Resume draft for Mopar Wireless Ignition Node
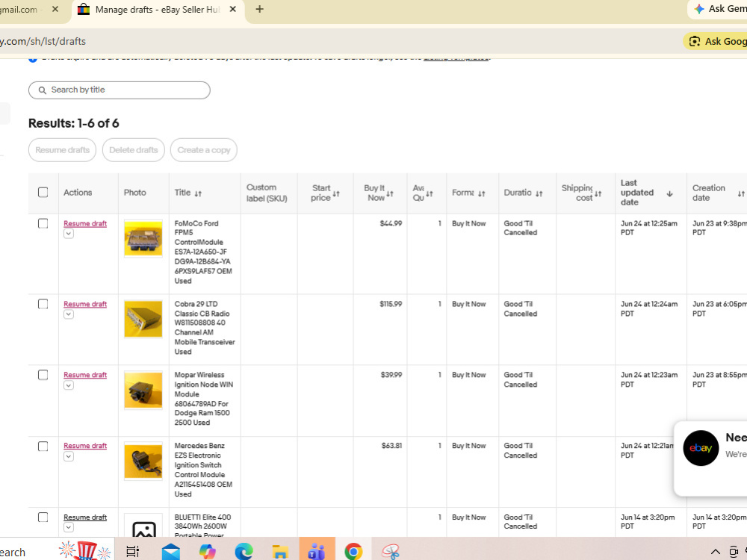The width and height of the screenshot is (747, 560). tap(85, 375)
